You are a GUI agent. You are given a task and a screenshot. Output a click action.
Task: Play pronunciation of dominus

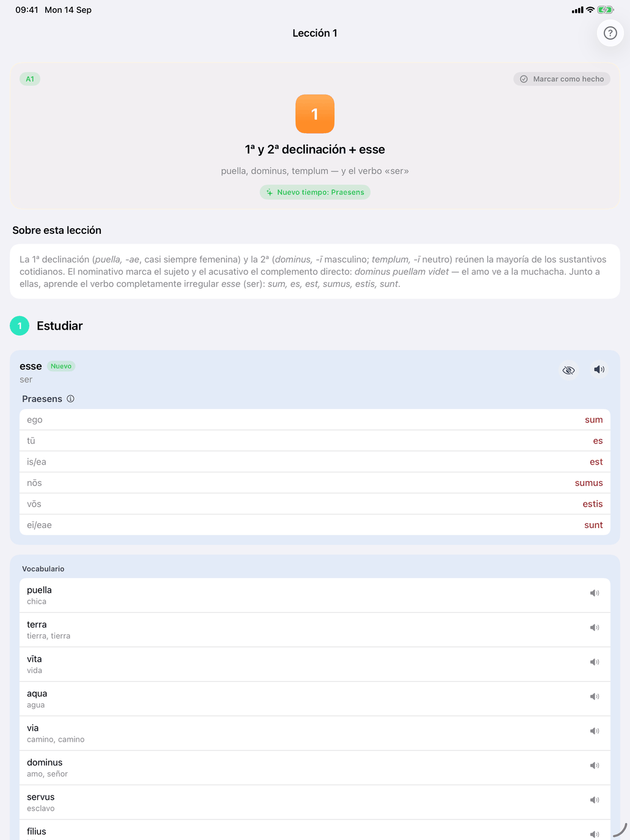point(595,766)
